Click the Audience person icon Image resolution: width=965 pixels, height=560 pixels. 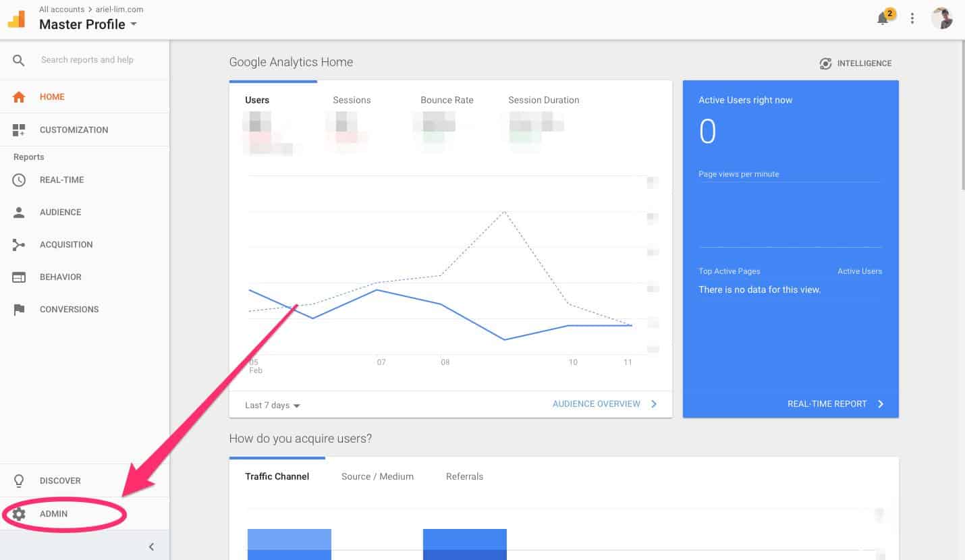tap(19, 213)
